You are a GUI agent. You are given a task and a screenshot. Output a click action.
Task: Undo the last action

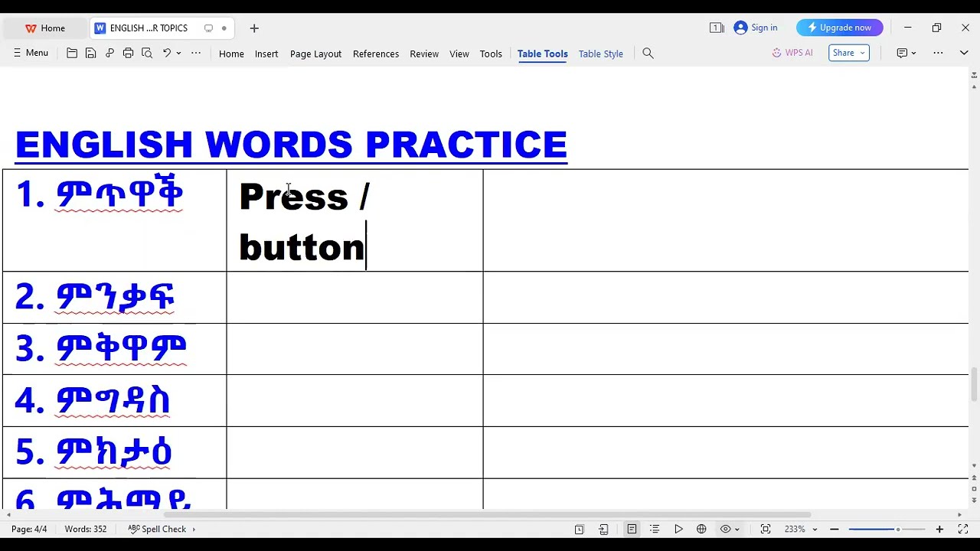tap(166, 54)
